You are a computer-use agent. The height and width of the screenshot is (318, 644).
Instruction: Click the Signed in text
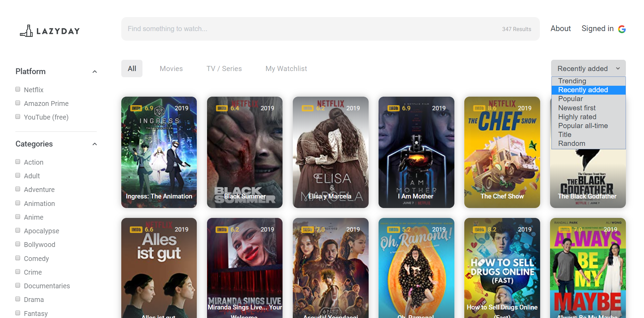(598, 29)
